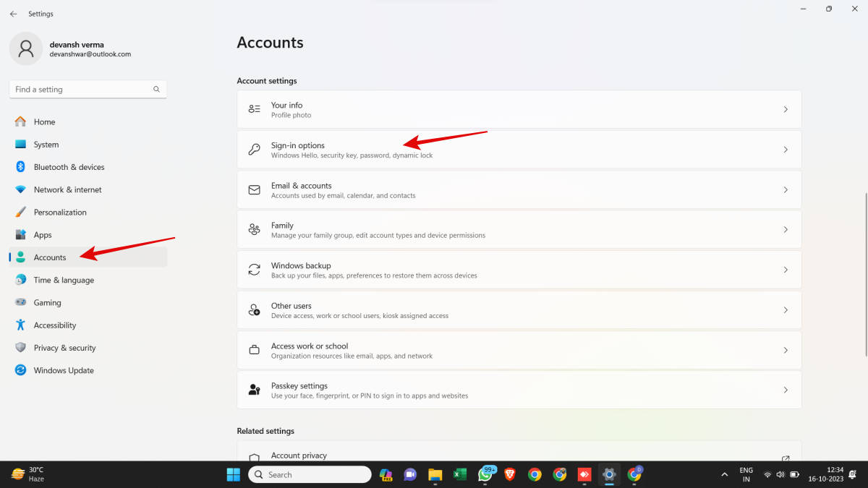
Task: Click the Windows backup sync icon
Action: pyautogui.click(x=254, y=270)
